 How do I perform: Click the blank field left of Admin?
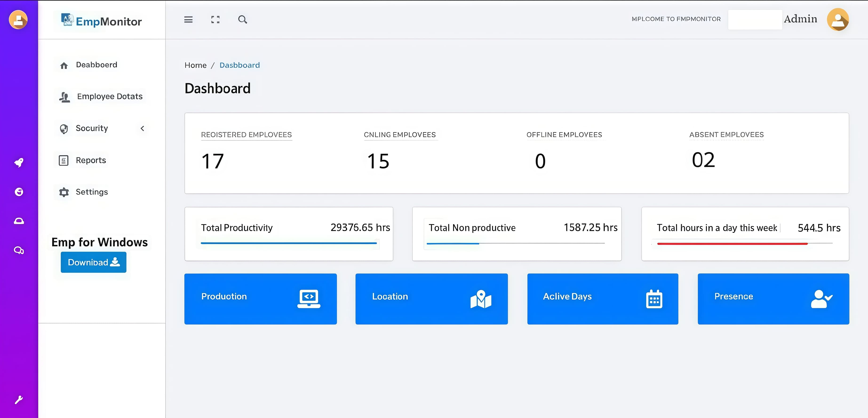(755, 20)
